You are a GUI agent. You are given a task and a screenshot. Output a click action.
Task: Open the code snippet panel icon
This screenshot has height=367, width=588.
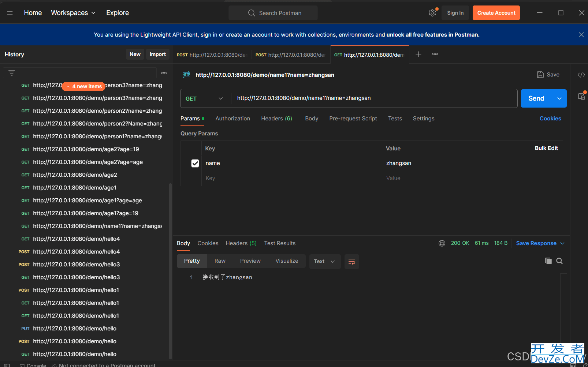click(x=581, y=75)
